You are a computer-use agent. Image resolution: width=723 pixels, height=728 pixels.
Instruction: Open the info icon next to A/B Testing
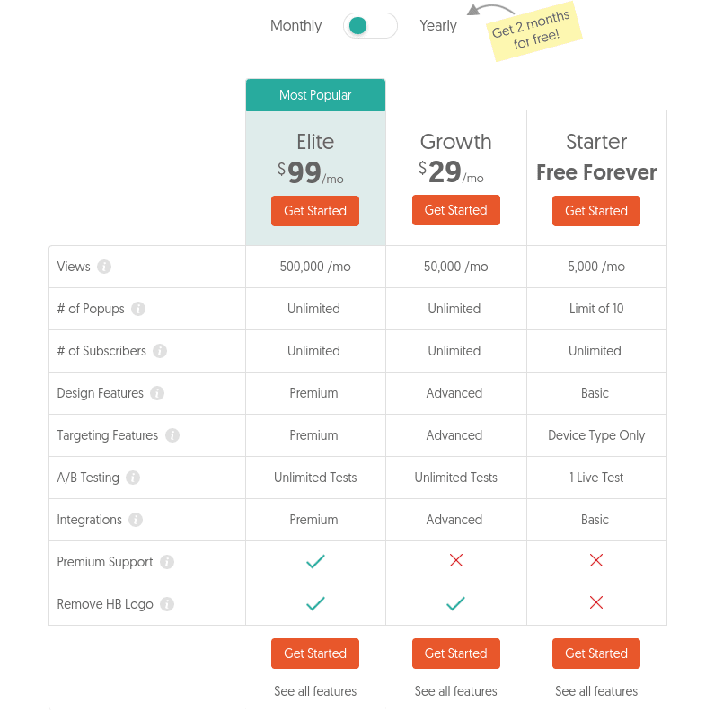point(133,478)
